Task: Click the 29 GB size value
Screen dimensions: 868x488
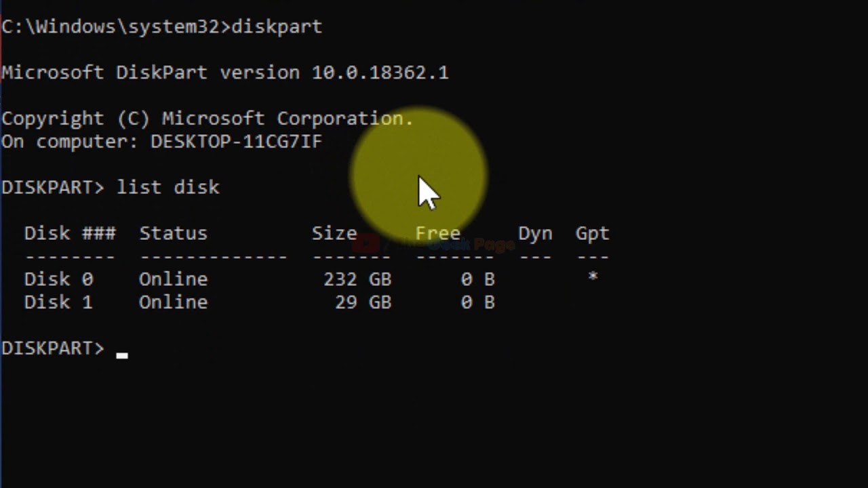Action: pos(363,302)
